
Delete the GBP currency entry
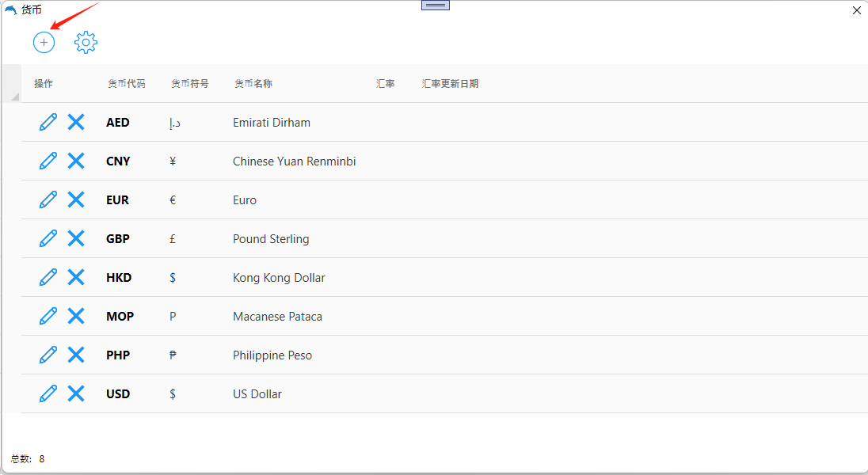(x=76, y=238)
